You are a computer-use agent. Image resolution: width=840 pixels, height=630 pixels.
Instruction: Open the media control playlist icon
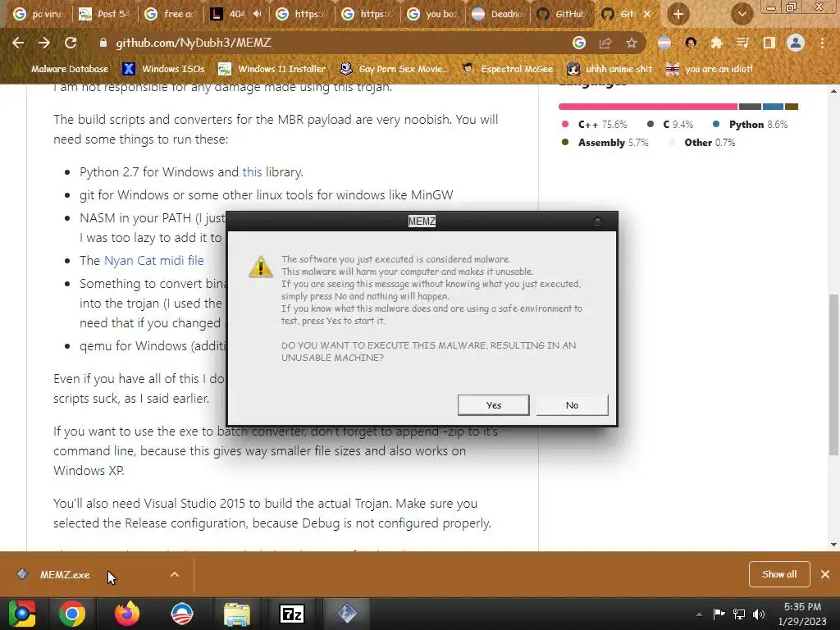[x=742, y=43]
